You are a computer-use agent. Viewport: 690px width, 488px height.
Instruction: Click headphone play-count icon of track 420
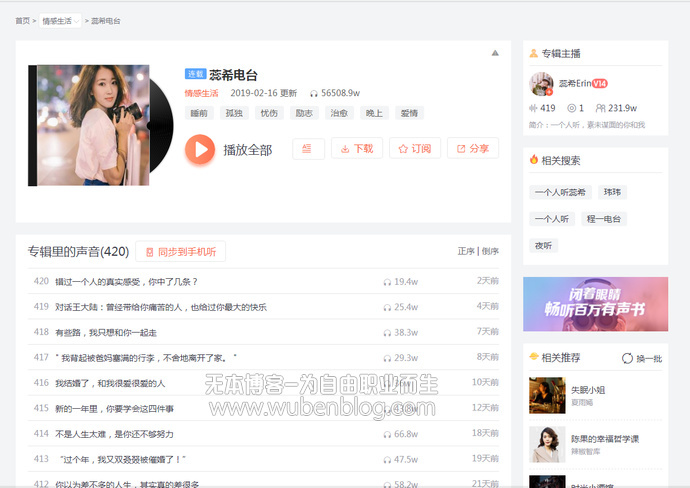(387, 282)
